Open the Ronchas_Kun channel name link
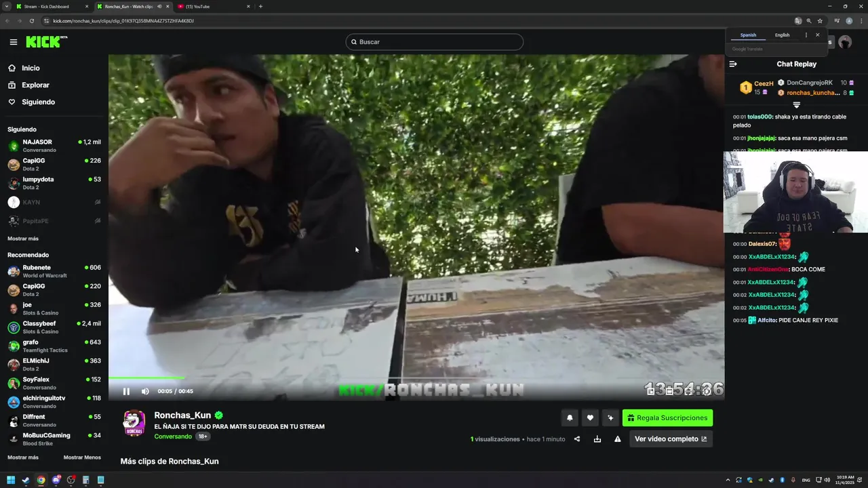The image size is (868, 488). coord(182,415)
